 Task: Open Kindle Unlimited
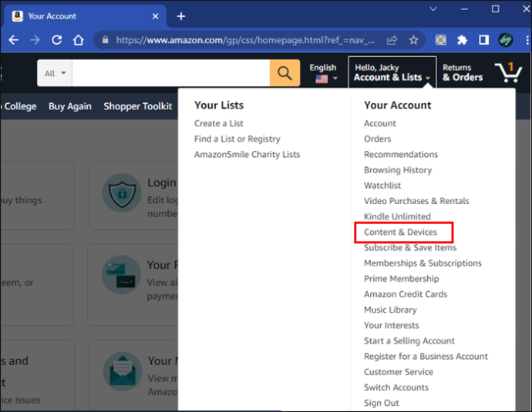[397, 216]
